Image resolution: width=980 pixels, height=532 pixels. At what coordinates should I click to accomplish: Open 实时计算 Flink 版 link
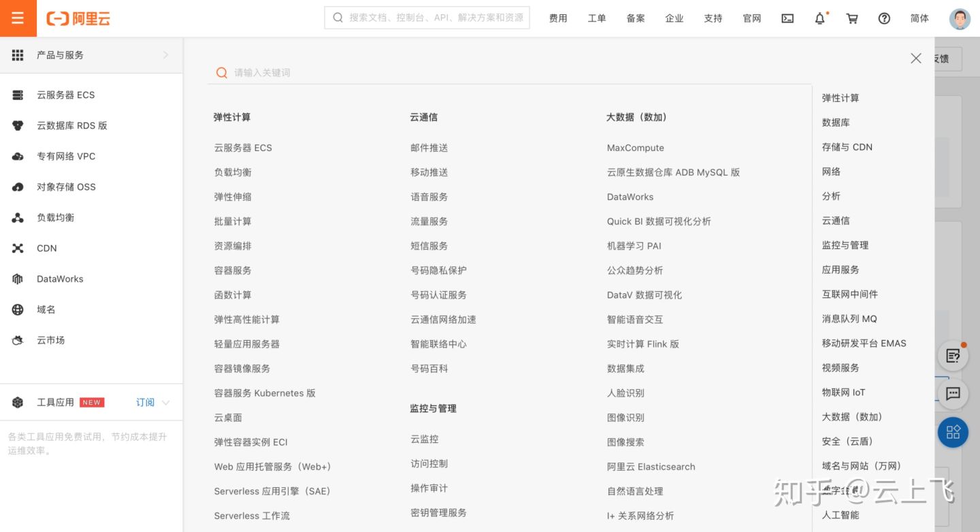point(643,344)
